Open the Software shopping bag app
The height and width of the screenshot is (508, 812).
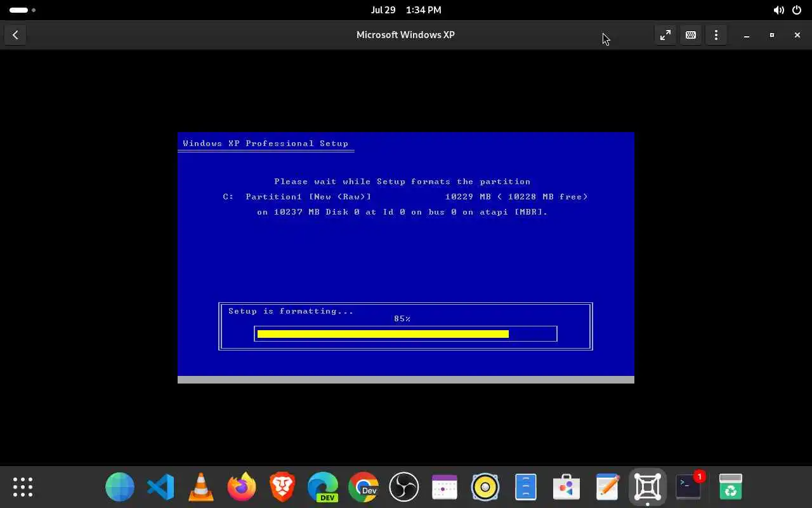566,487
